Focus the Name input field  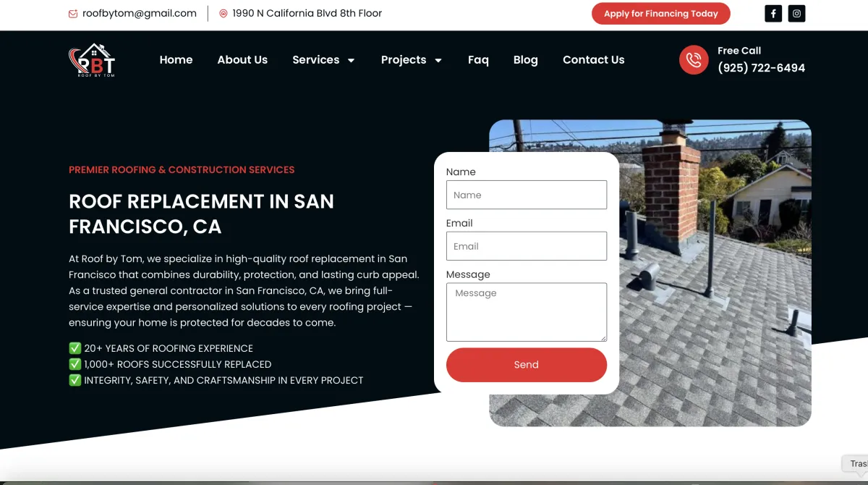tap(527, 195)
